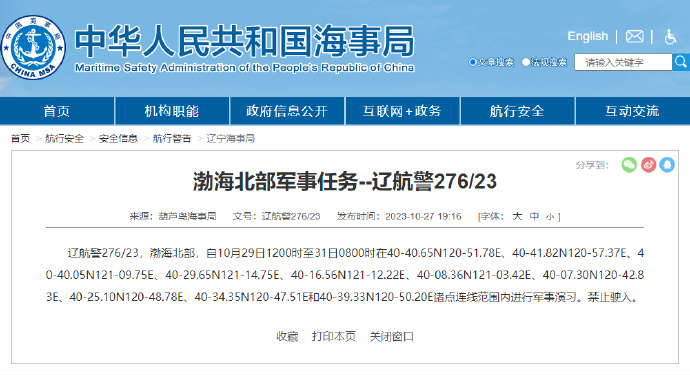The image size is (690, 375).
Task: Open the email envelope icon
Action: point(635,36)
